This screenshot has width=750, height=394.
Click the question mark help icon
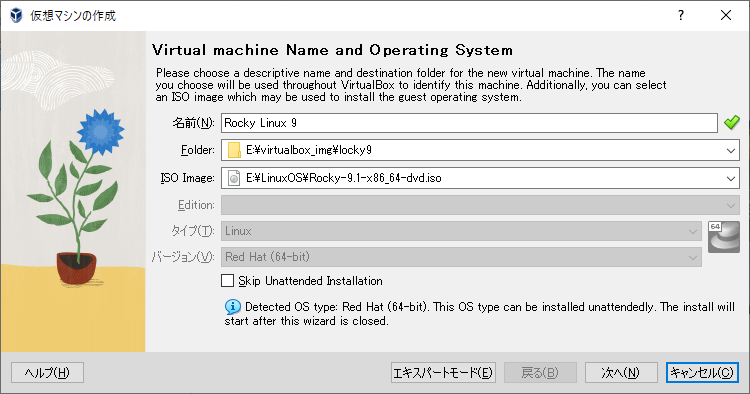(681, 15)
